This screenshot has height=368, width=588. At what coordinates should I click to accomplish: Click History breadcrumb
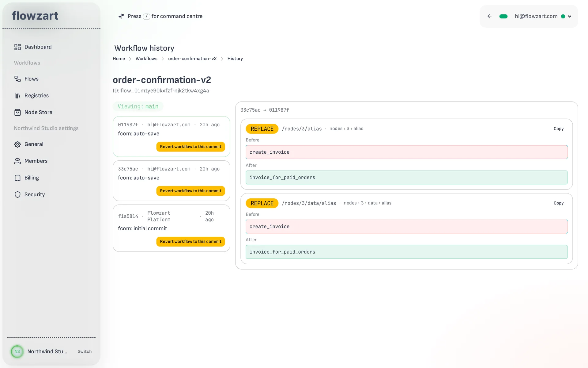[235, 59]
